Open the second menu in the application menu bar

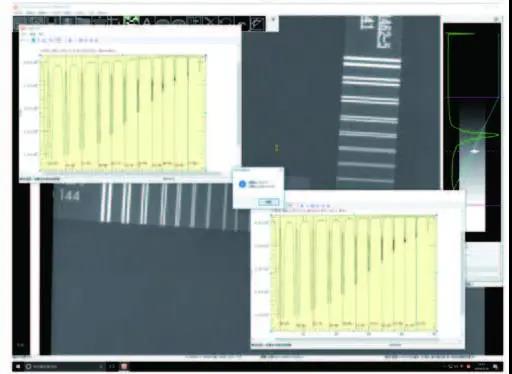[30, 13]
